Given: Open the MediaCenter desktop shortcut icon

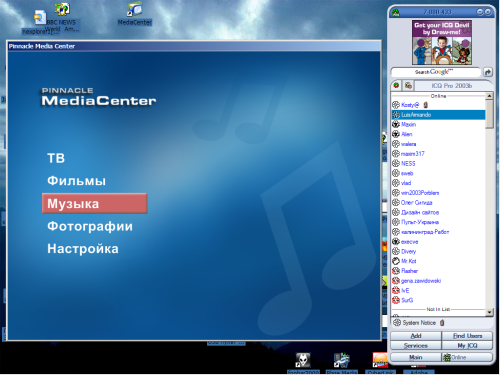Looking at the screenshot, I should 135,10.
